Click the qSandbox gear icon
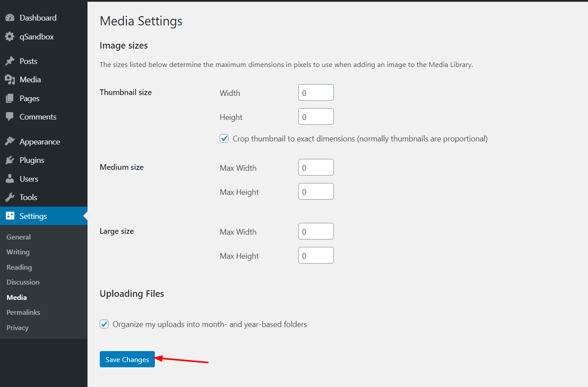588x387 pixels. coord(10,37)
